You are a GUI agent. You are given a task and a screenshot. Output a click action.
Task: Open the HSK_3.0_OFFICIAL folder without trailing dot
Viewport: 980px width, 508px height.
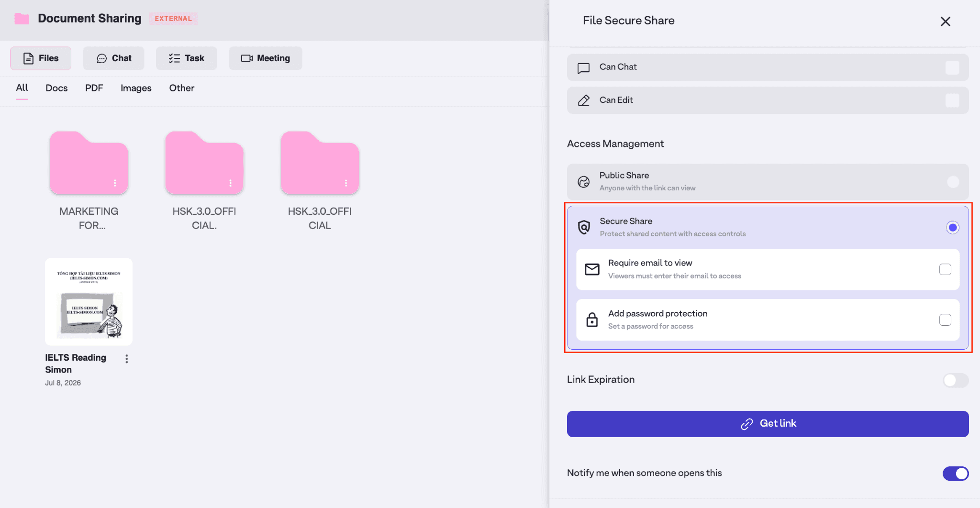[x=320, y=163]
